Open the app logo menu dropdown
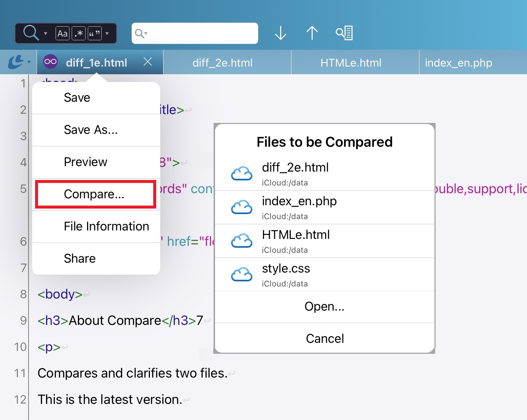Image resolution: width=527 pixels, height=420 pixels. point(19,62)
